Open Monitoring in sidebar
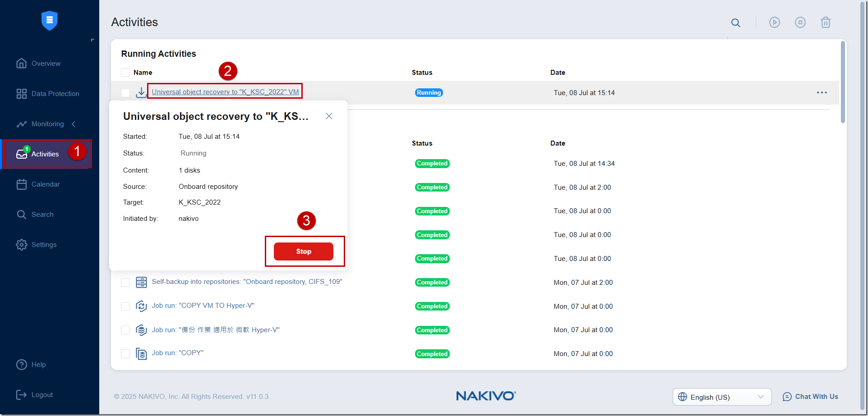 pyautogui.click(x=40, y=124)
